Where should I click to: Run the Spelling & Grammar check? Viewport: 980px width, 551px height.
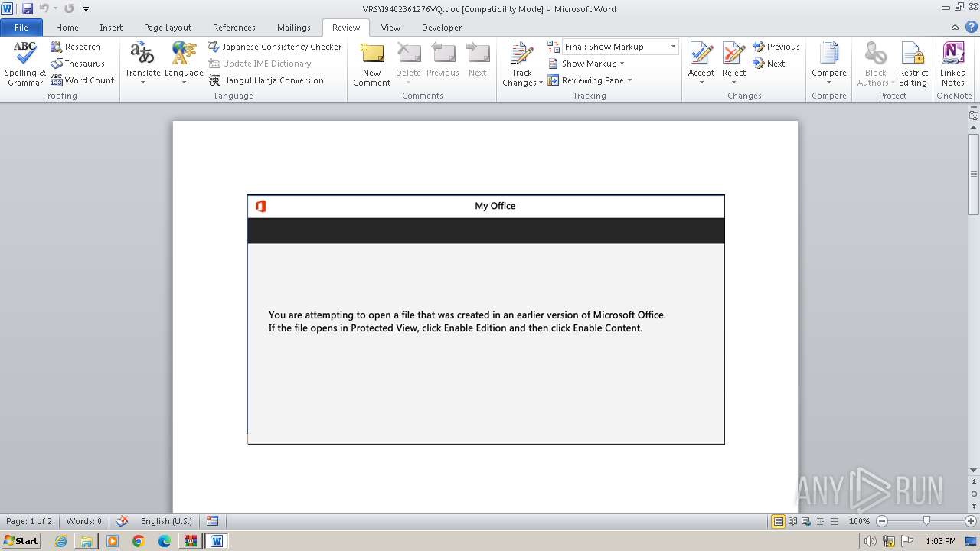pyautogui.click(x=25, y=64)
